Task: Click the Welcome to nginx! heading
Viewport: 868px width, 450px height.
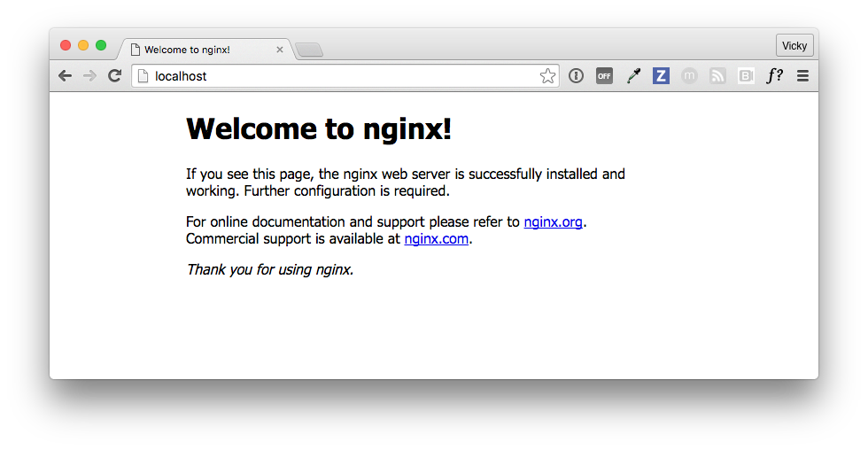Action: tap(319, 129)
